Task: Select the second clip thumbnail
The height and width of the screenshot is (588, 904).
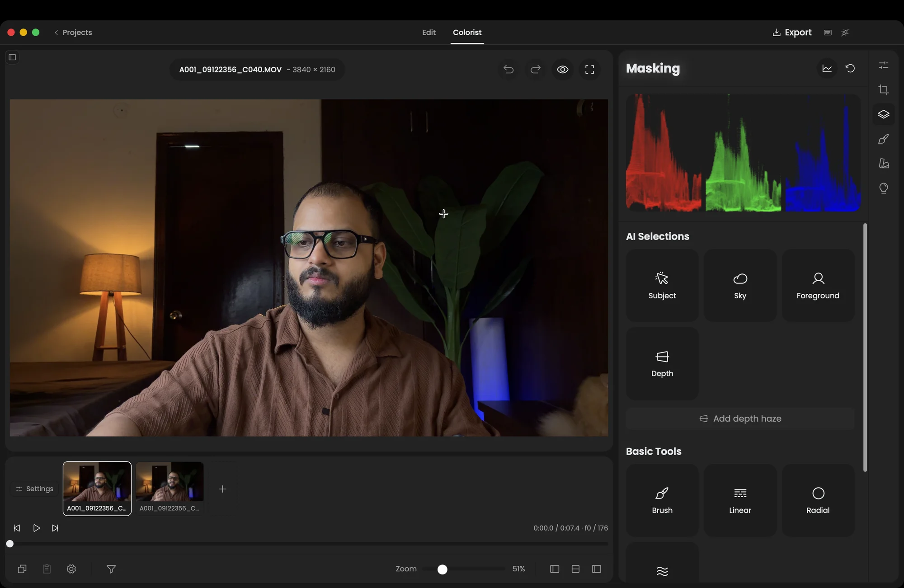Action: tap(169, 489)
